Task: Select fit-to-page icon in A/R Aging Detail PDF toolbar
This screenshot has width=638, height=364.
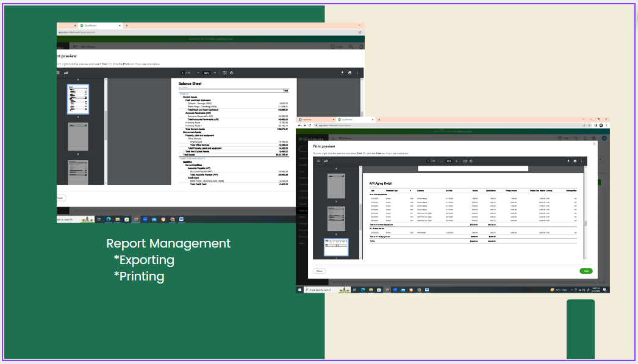Action: [465, 161]
